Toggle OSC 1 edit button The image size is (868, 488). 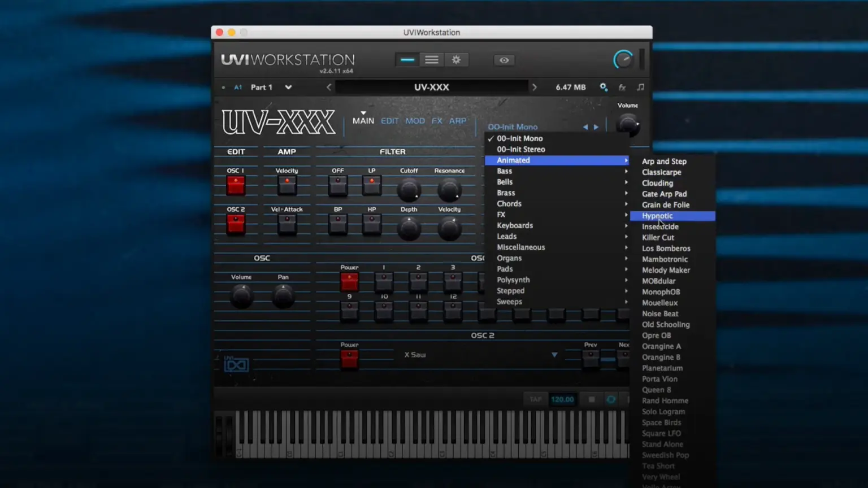click(x=236, y=185)
